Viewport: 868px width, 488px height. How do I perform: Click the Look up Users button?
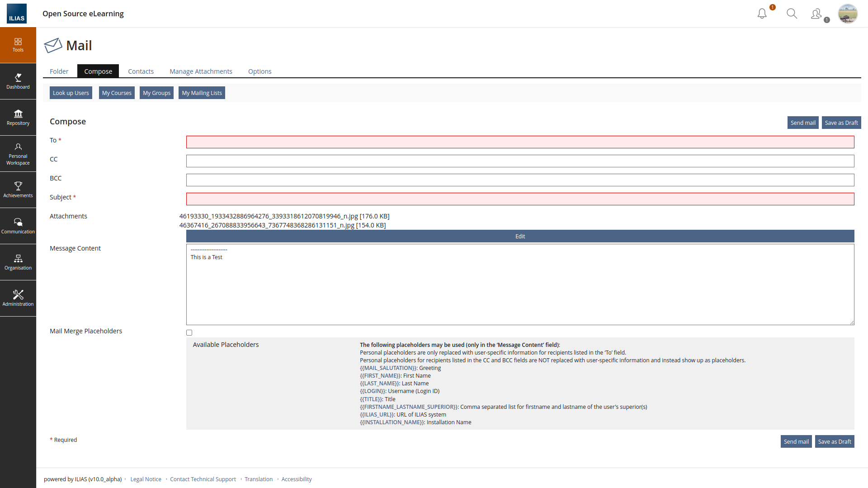71,93
